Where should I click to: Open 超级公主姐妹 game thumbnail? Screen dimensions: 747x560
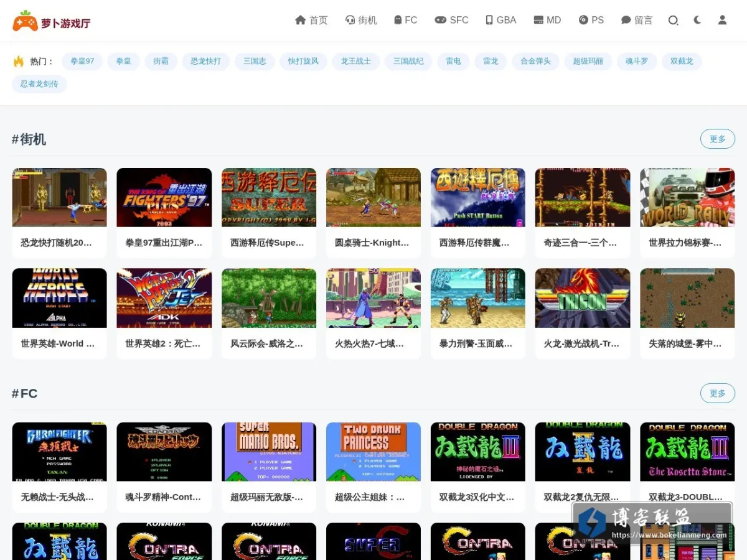[374, 452]
